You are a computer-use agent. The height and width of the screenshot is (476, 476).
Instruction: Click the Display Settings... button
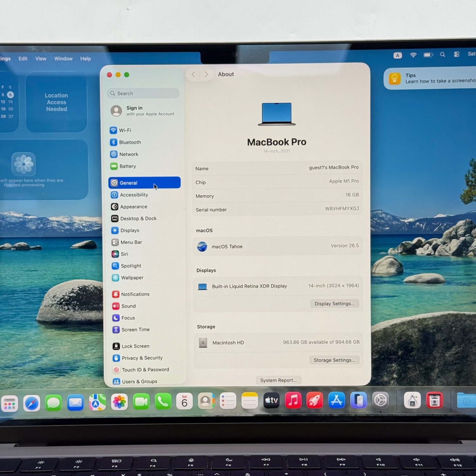point(334,304)
